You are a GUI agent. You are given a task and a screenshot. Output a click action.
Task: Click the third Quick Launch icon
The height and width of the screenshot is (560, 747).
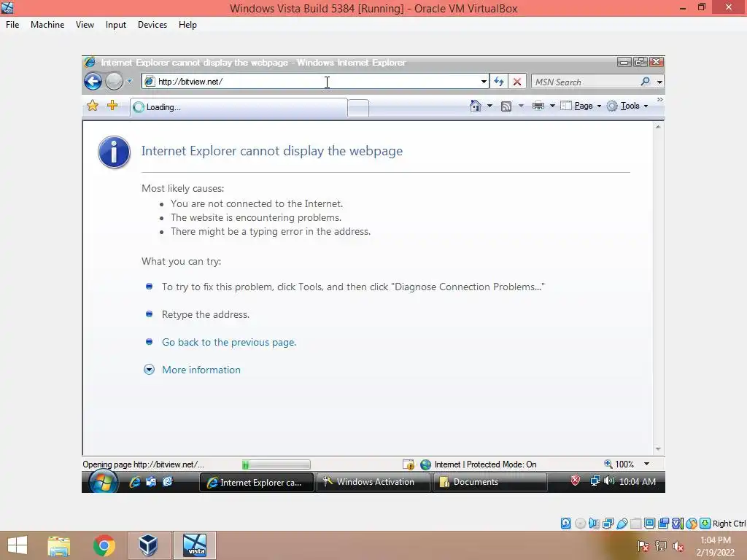pos(167,481)
